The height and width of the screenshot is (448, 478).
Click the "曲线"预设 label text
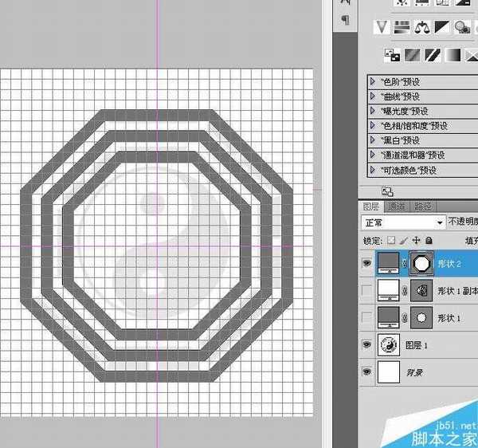tap(400, 96)
